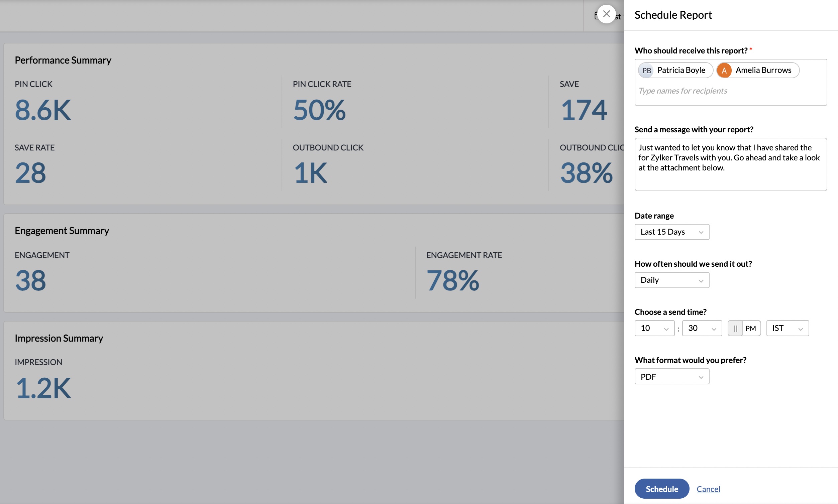This screenshot has height=504, width=838.
Task: Toggle the AM/PM switch
Action: click(x=735, y=328)
